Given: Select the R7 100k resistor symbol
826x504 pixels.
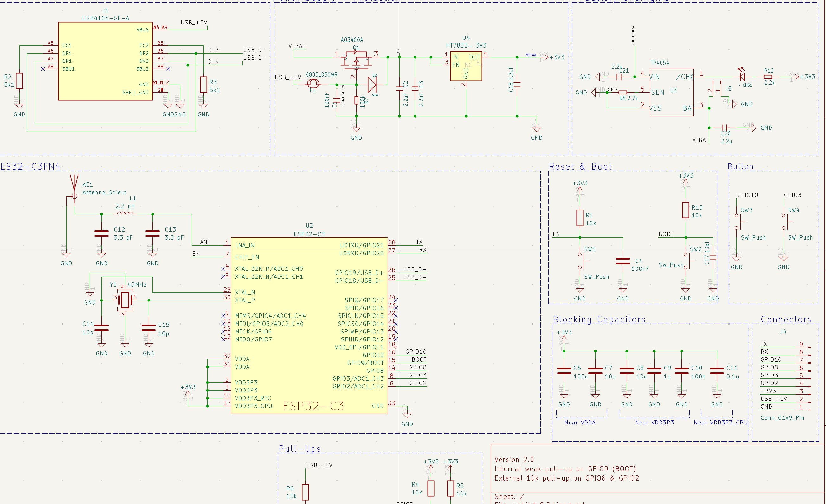Looking at the screenshot, I should click(356, 100).
